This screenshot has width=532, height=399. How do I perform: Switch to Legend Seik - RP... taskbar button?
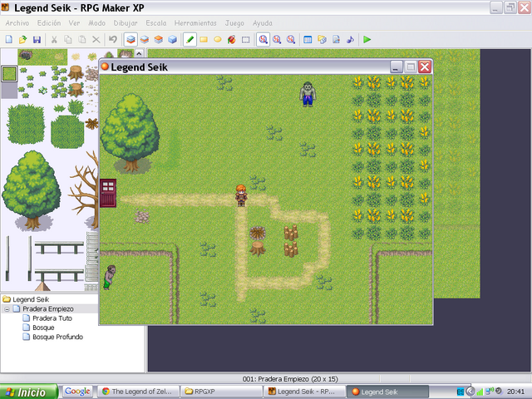(x=304, y=392)
